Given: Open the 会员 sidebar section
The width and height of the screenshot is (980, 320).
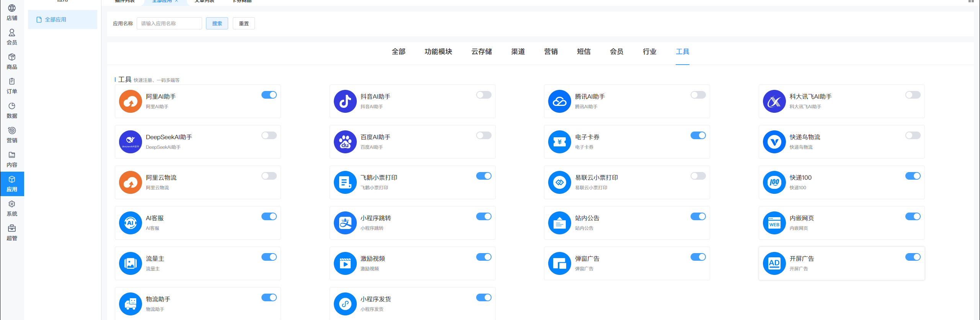Looking at the screenshot, I should tap(12, 37).
